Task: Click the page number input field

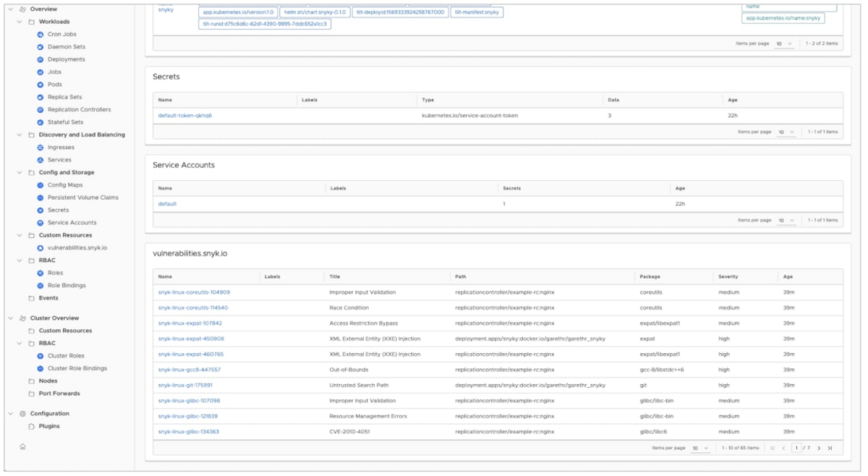Action: pos(796,449)
